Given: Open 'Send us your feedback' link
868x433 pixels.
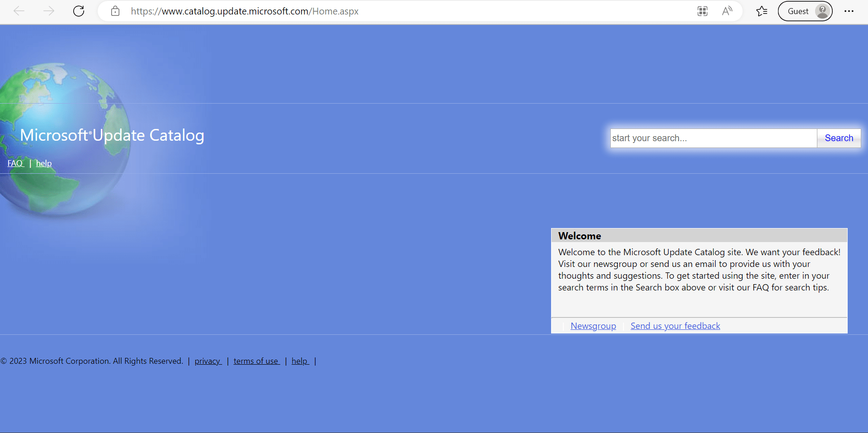Looking at the screenshot, I should tap(675, 326).
